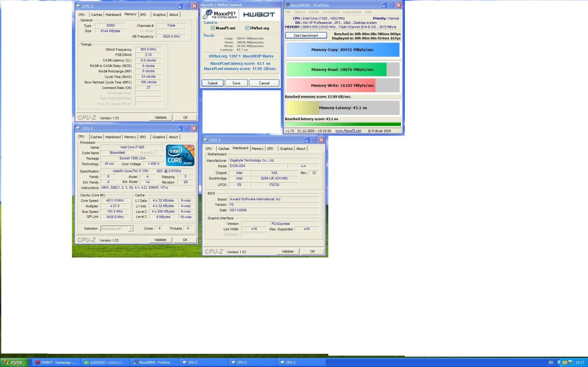The image size is (588, 367).
Task: Click the motherboard model EX58-UD4 field
Action: click(x=257, y=166)
